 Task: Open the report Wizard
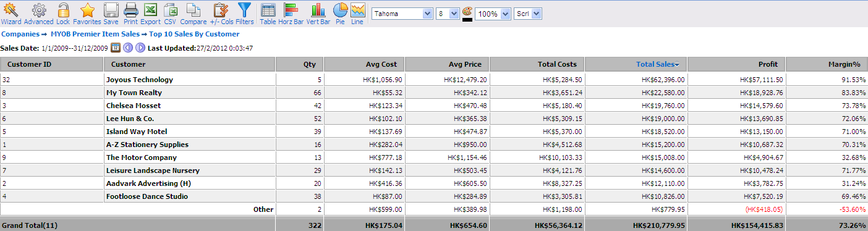pos(11,13)
